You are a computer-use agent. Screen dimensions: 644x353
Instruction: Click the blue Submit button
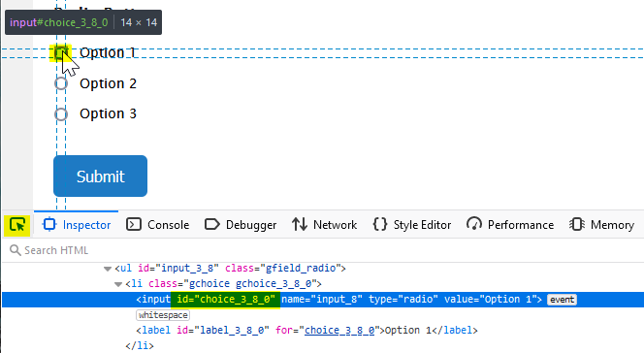click(x=100, y=176)
